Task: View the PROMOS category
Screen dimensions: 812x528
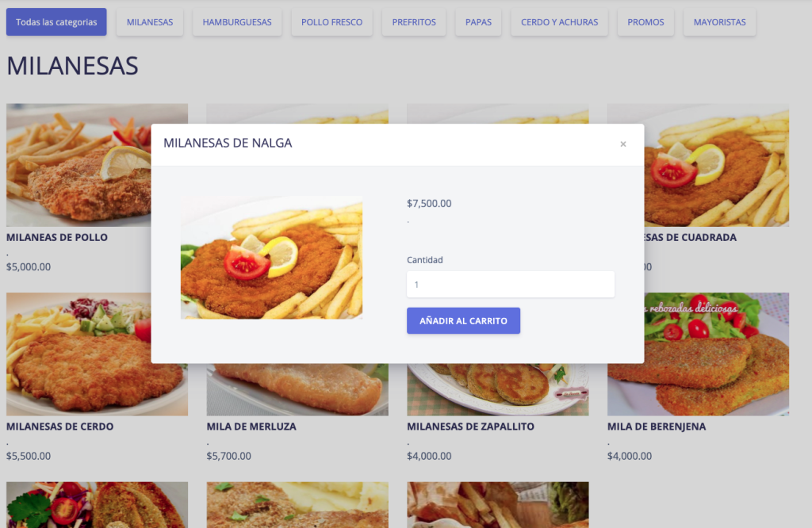Action: point(645,22)
